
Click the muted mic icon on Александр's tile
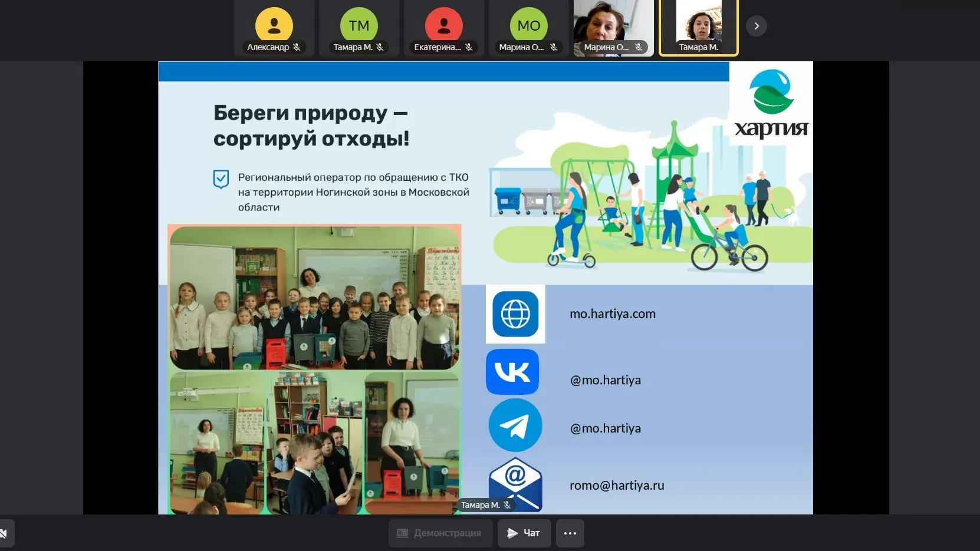coord(298,48)
